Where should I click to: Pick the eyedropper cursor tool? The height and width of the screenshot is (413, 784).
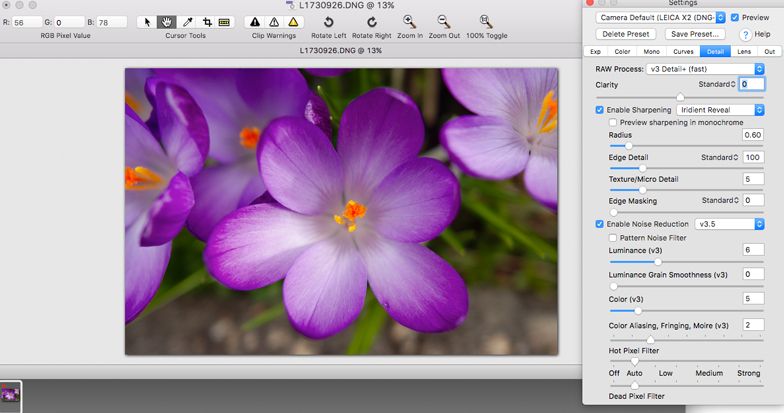coord(186,21)
